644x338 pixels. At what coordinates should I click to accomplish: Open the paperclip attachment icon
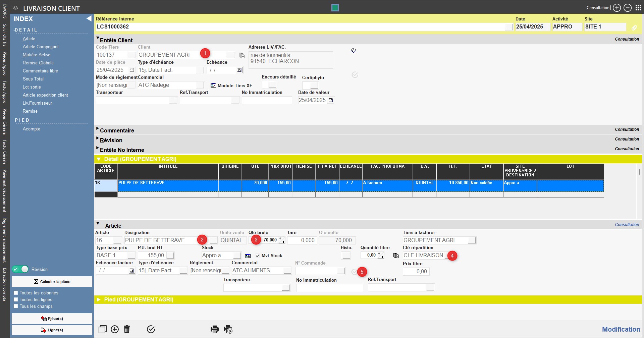pyautogui.click(x=634, y=28)
